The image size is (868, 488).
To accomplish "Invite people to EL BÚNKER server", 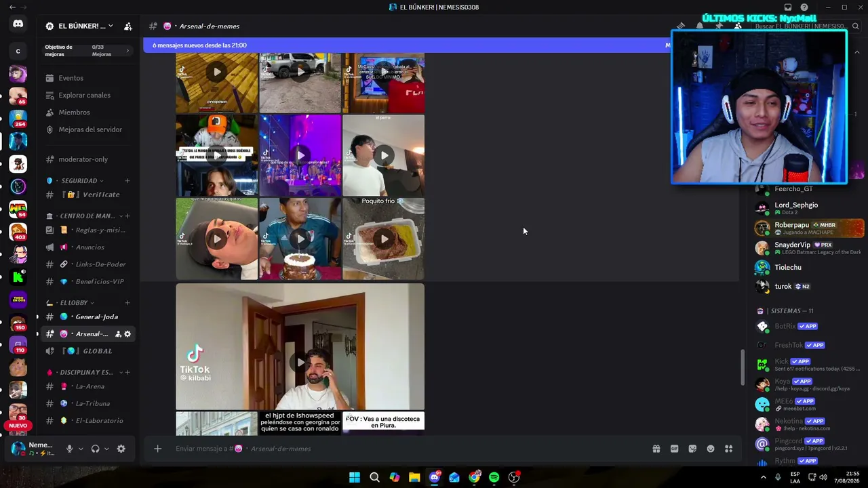I will click(x=128, y=26).
